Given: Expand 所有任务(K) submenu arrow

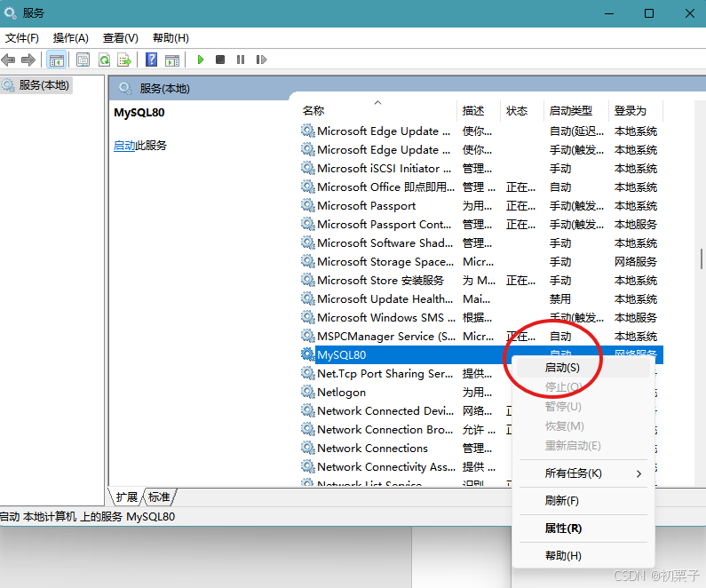Looking at the screenshot, I should (x=639, y=473).
